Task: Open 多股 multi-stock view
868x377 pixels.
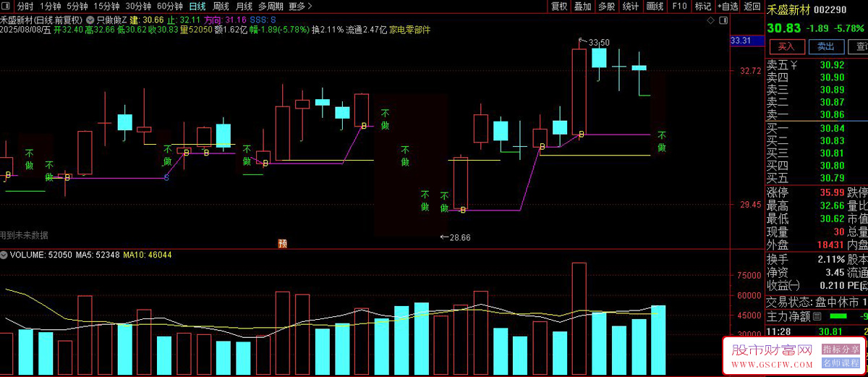Action: (x=606, y=6)
